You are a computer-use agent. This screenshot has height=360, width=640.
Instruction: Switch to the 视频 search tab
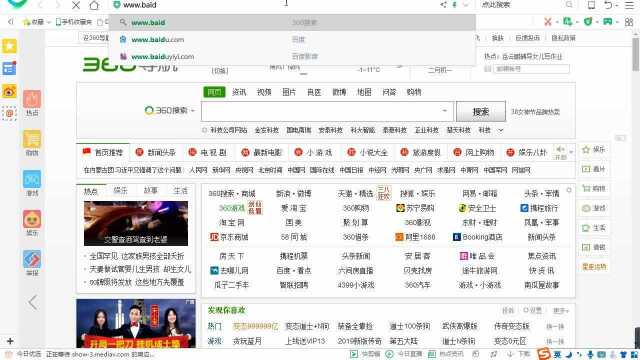pos(264,92)
